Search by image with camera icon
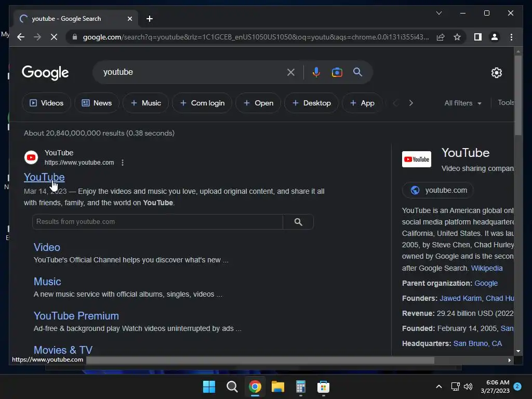Viewport: 532px width, 399px height. click(x=337, y=72)
